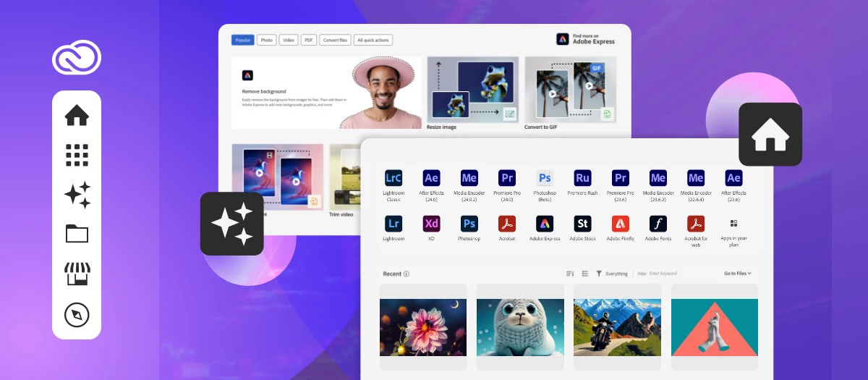Launch the Acrobat app icon
The image size is (868, 380).
click(507, 224)
